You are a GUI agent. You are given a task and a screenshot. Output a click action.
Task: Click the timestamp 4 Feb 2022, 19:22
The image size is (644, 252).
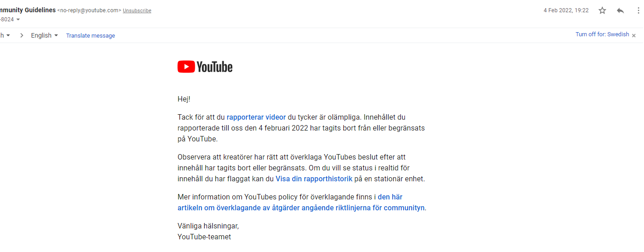coord(566,10)
